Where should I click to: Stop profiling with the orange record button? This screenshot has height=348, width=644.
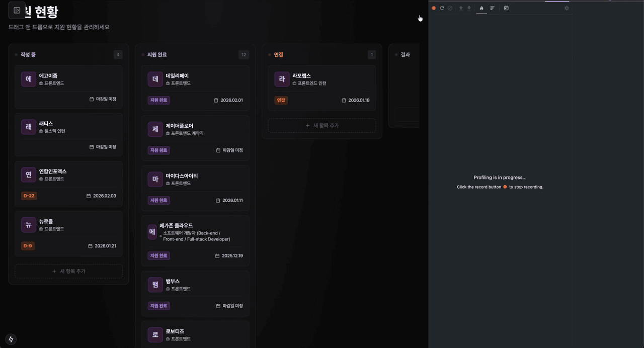(x=434, y=8)
